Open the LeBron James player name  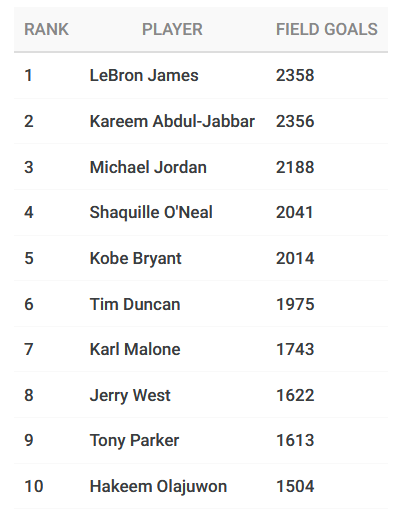click(144, 75)
